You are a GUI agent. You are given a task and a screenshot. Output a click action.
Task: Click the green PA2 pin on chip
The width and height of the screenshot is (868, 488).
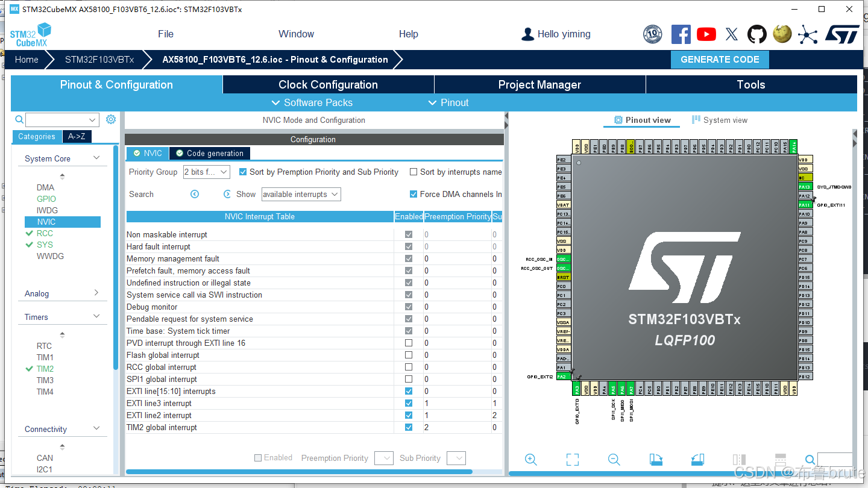(x=562, y=377)
